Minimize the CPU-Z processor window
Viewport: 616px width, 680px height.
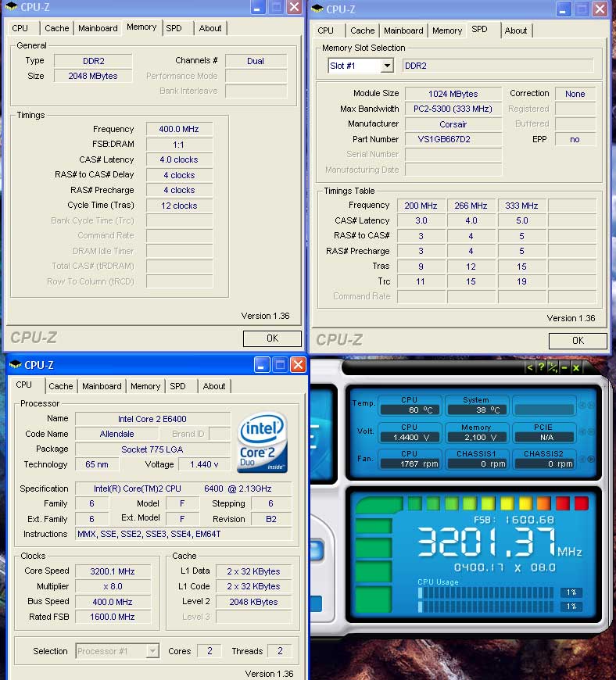tap(262, 365)
